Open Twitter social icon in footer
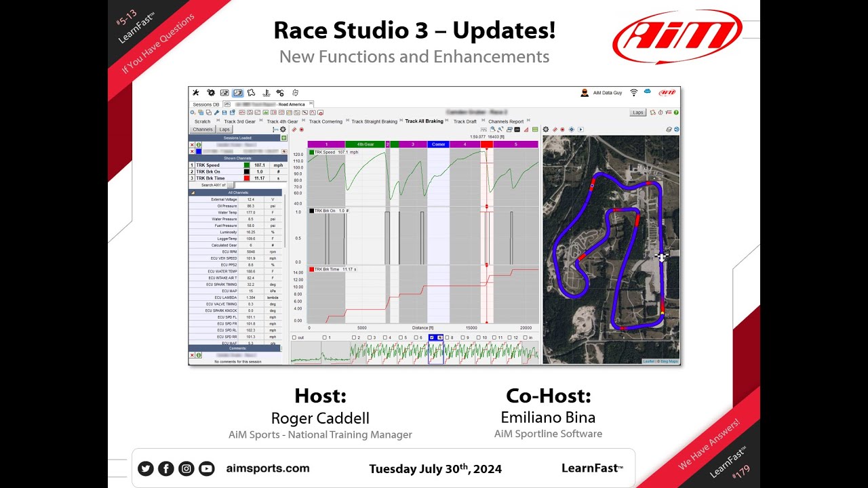The height and width of the screenshot is (488, 868). point(145,468)
